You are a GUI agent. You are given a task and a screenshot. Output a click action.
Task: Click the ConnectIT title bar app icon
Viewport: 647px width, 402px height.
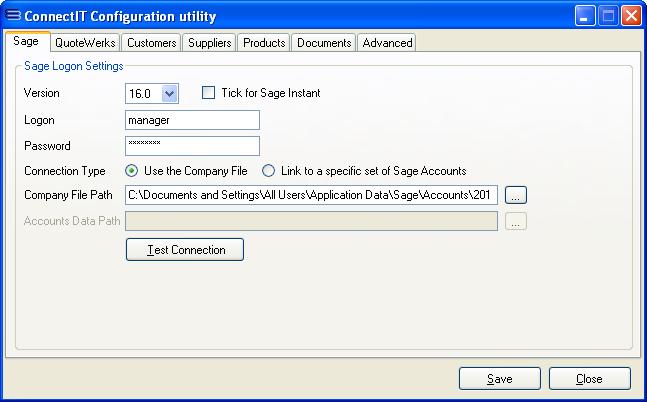13,15
